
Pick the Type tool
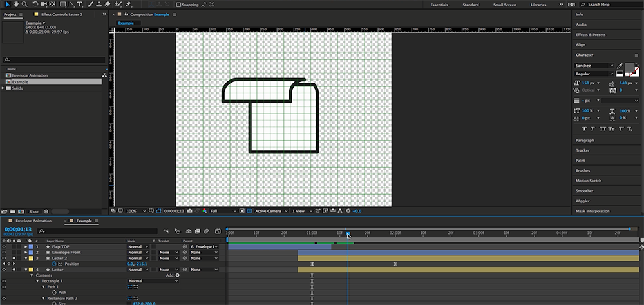(80, 5)
